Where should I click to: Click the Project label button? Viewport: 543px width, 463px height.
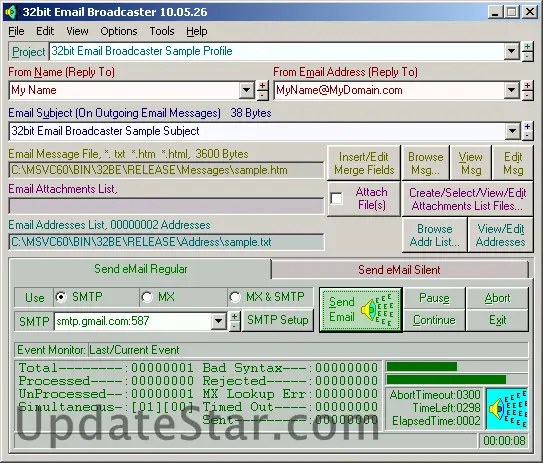pos(28,52)
